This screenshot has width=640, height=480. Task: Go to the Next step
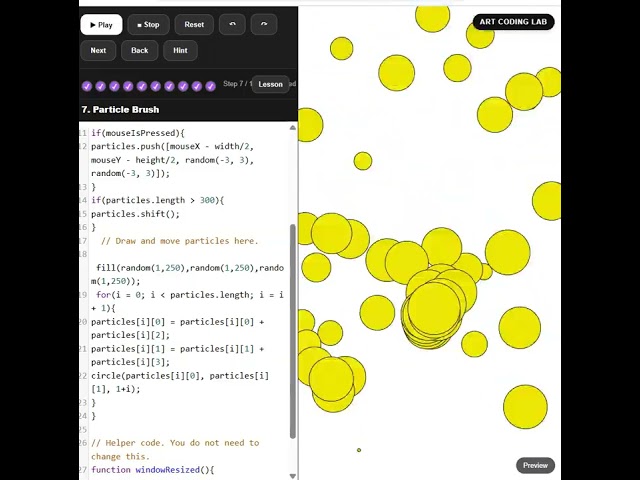coord(98,51)
